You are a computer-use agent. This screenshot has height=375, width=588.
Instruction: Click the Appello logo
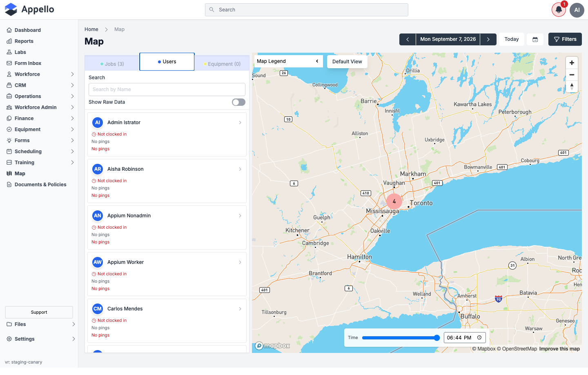(29, 9)
